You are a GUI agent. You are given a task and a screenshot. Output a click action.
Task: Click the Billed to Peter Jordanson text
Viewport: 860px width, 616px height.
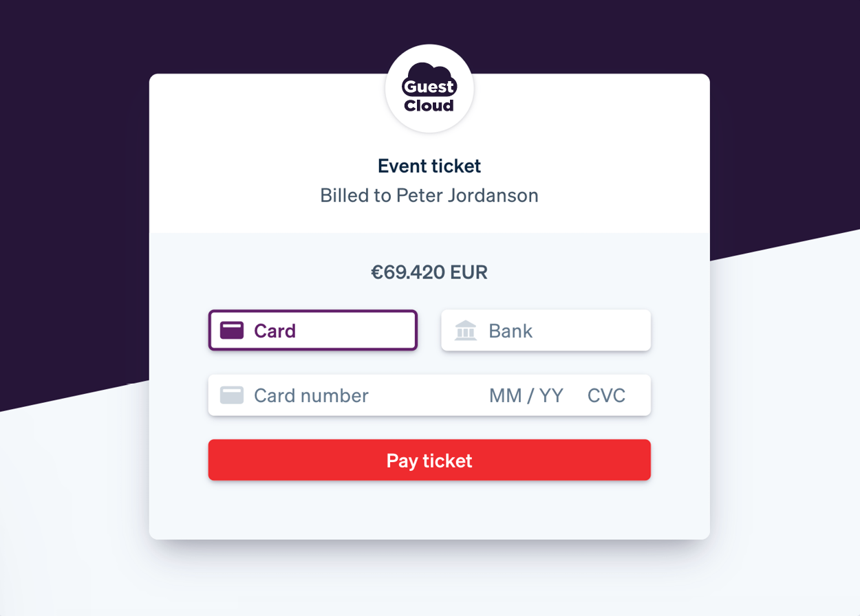coord(429,195)
